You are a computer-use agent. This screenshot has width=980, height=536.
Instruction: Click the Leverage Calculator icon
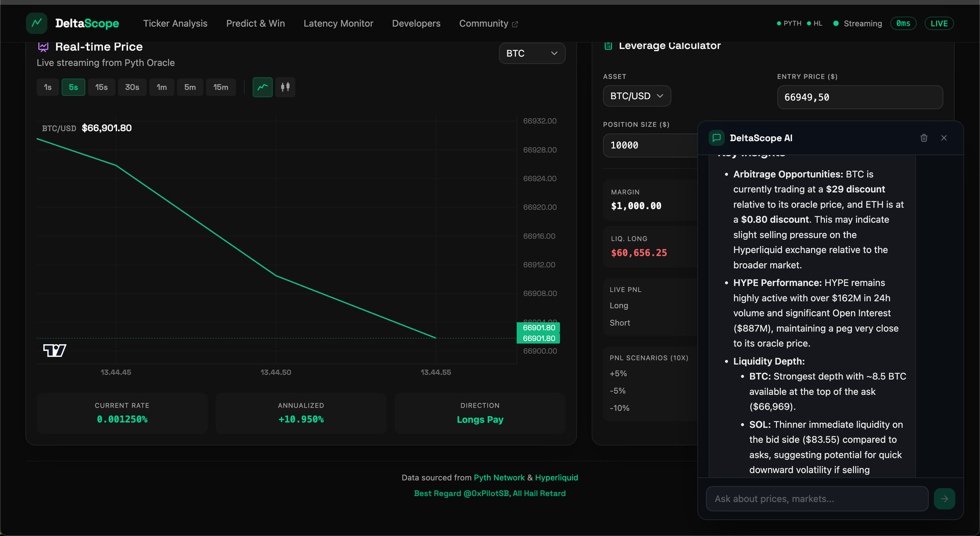(x=608, y=46)
